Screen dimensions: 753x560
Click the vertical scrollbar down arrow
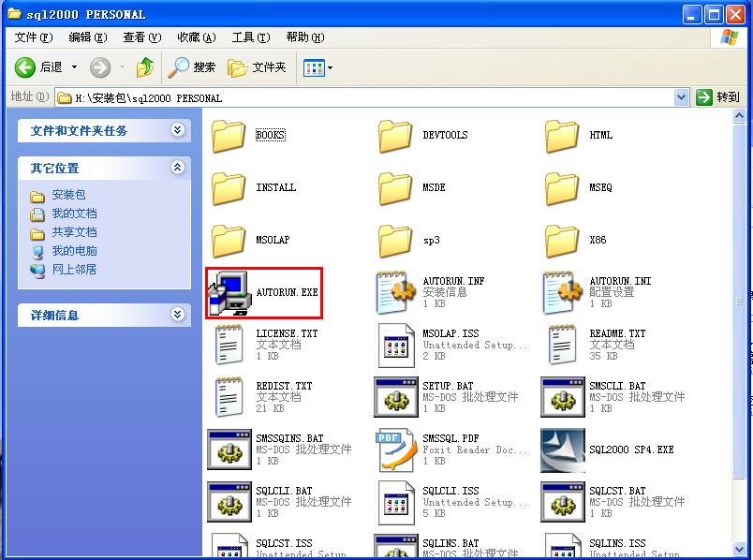(x=740, y=548)
